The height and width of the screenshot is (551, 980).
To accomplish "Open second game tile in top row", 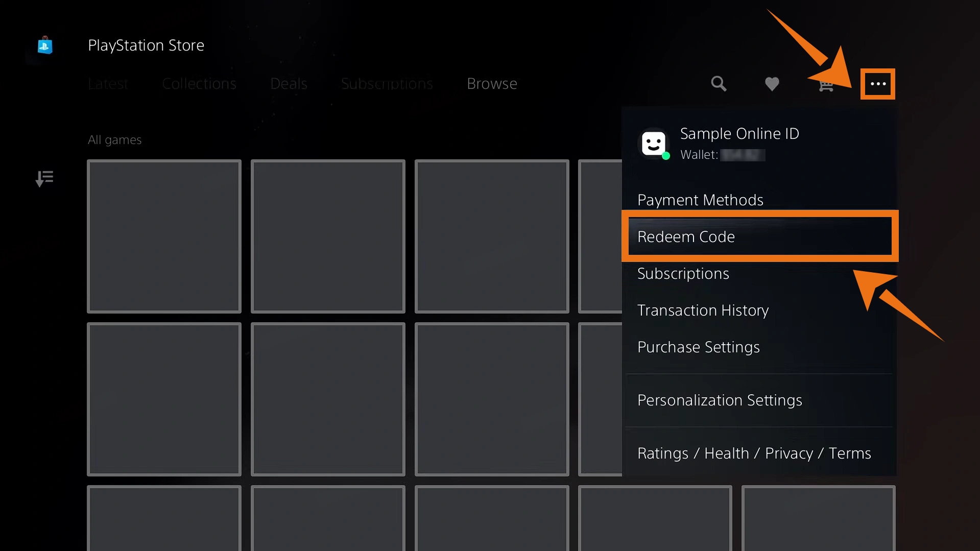I will [x=328, y=236].
